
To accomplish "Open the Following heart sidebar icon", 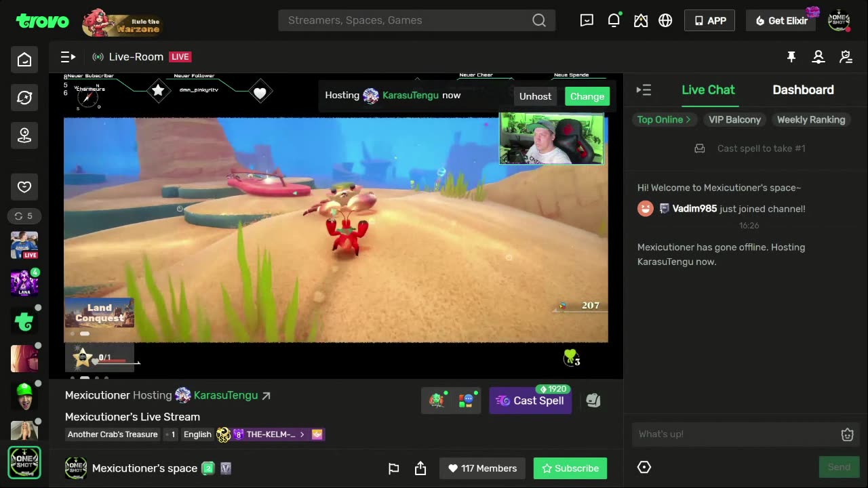I will 24,186.
